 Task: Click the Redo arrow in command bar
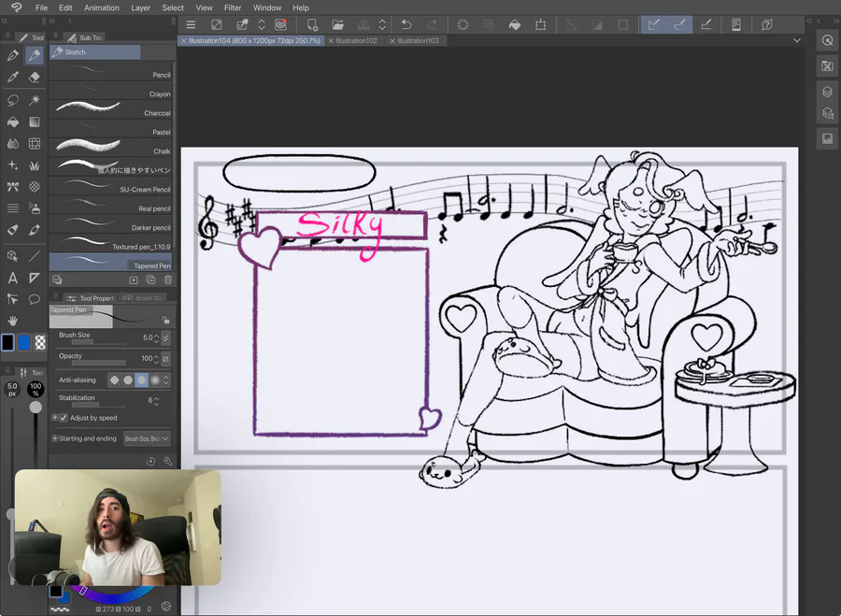(x=432, y=24)
